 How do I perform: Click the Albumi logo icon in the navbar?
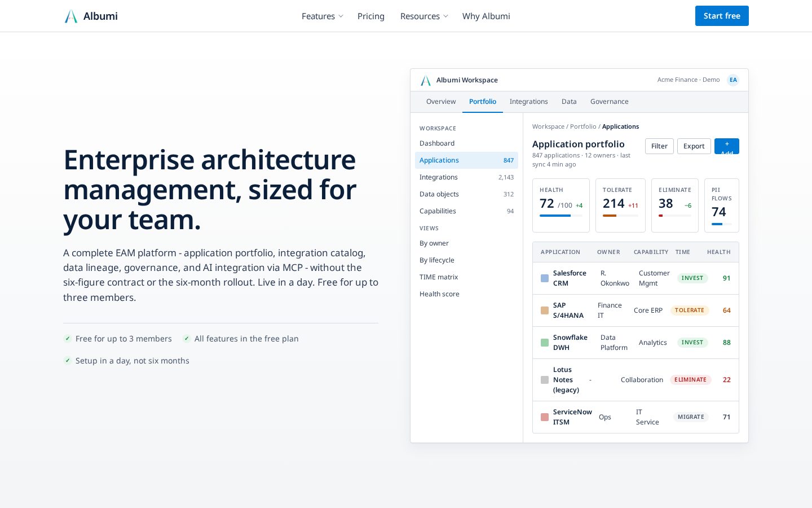tap(71, 16)
